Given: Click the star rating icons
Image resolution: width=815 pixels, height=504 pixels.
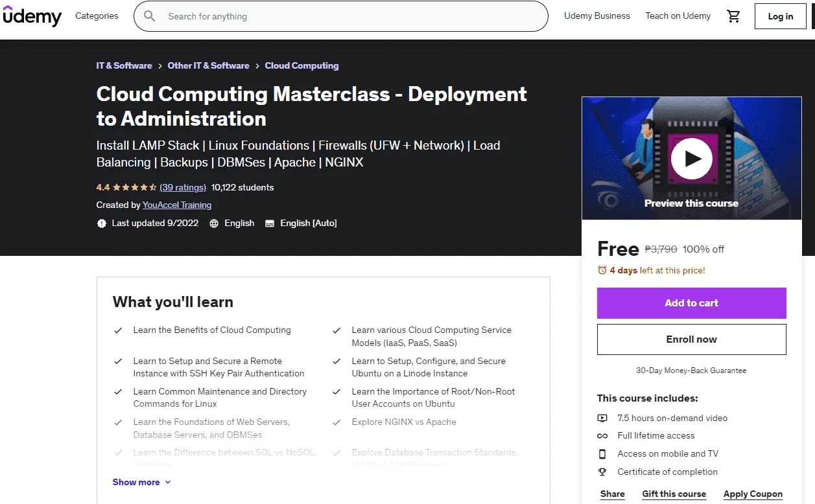Looking at the screenshot, I should tap(135, 187).
